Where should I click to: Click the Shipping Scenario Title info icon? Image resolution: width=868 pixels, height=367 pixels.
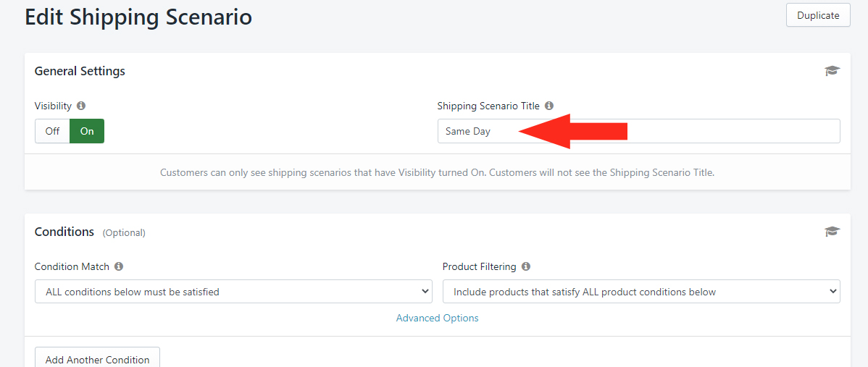[x=549, y=106]
